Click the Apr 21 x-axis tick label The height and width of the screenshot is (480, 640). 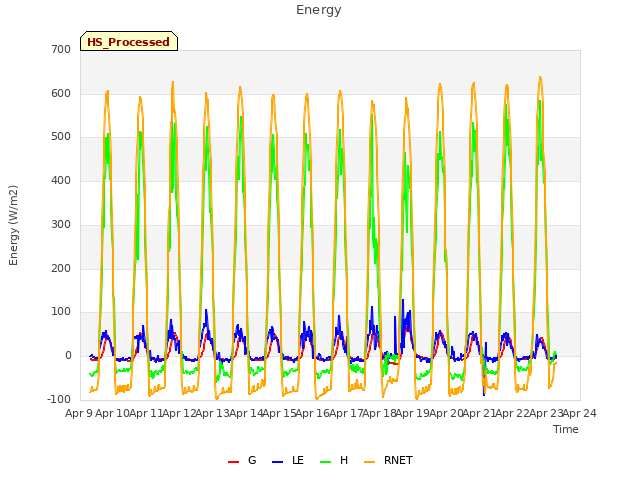click(479, 413)
